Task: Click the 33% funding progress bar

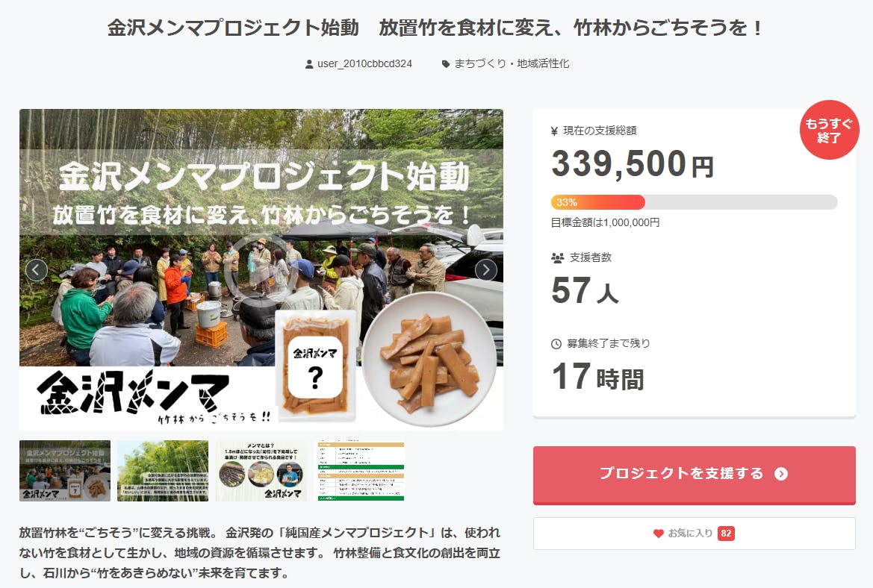Action: [694, 202]
